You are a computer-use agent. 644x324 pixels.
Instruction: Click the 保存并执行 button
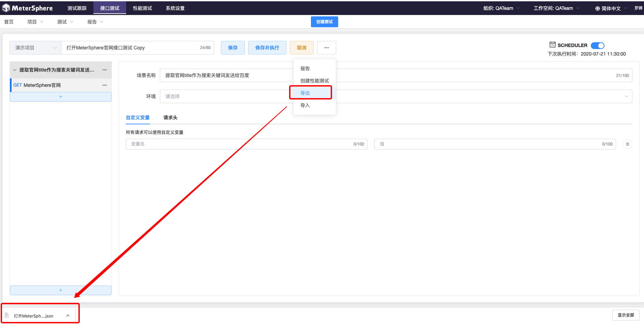coord(267,48)
